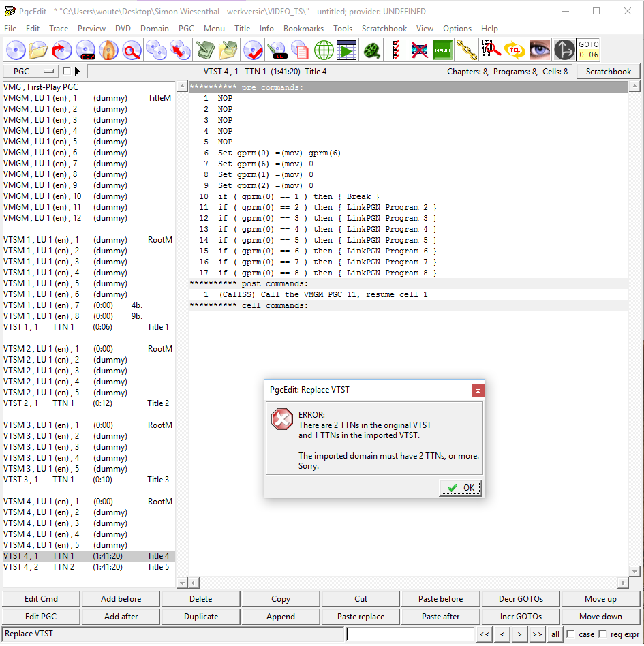Click the dark circle branching arrow icon
Image resolution: width=644 pixels, height=646 pixels.
(564, 50)
